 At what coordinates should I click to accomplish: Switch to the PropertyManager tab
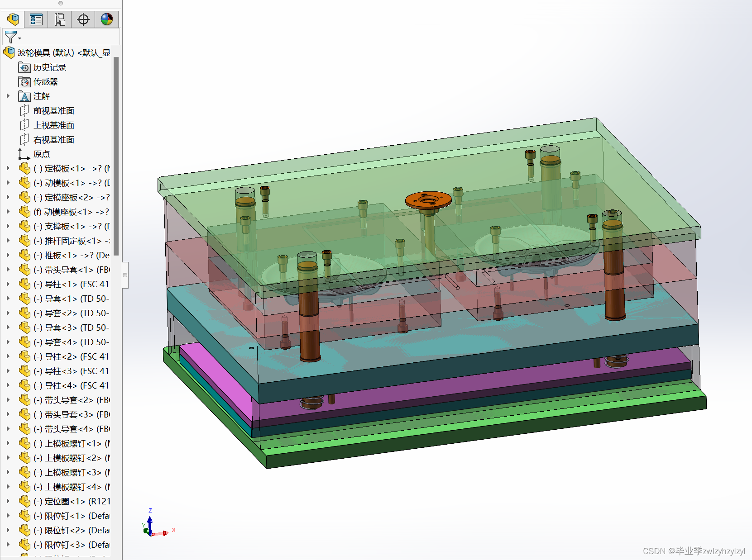pos(36,19)
